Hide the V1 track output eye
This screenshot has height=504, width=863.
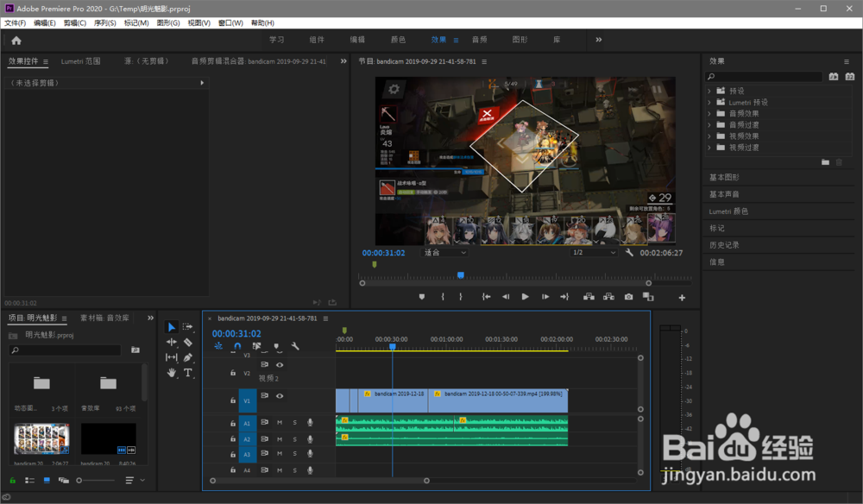pyautogui.click(x=280, y=395)
